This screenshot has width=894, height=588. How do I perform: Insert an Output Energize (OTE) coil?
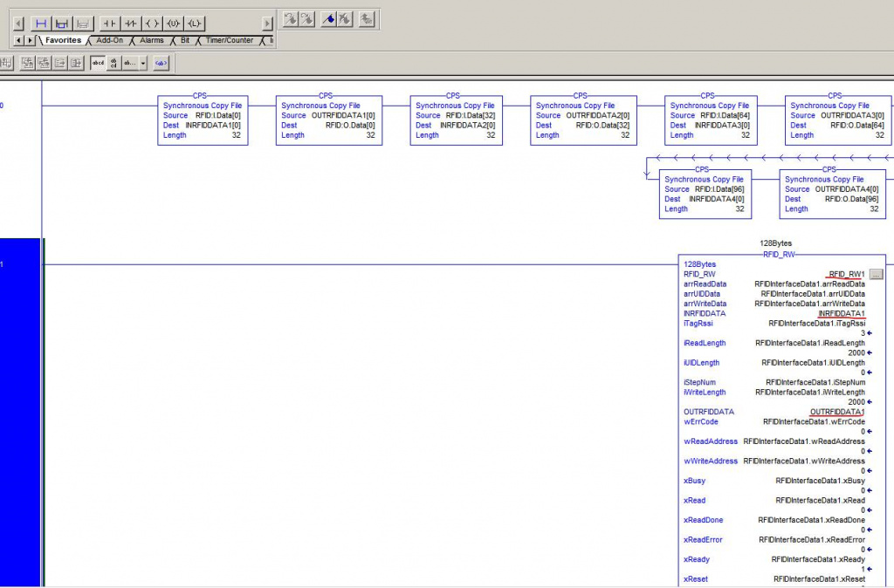click(152, 24)
